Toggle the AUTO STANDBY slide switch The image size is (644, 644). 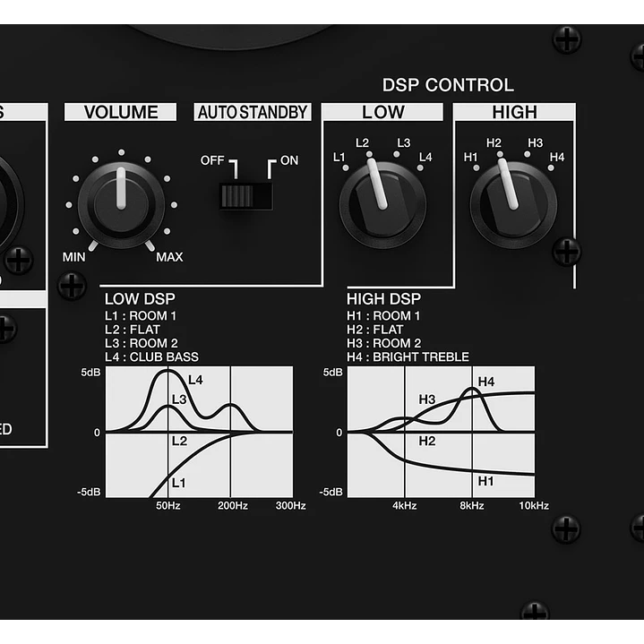pyautogui.click(x=246, y=196)
